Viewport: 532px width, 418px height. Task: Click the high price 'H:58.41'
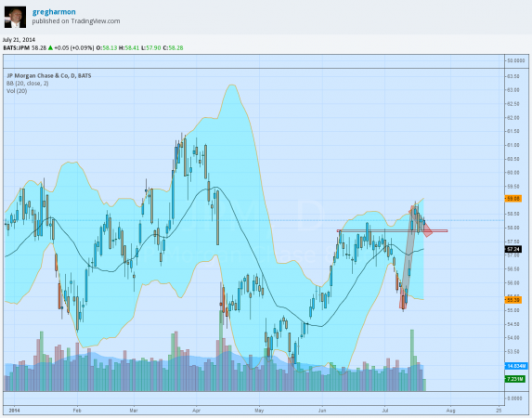129,48
